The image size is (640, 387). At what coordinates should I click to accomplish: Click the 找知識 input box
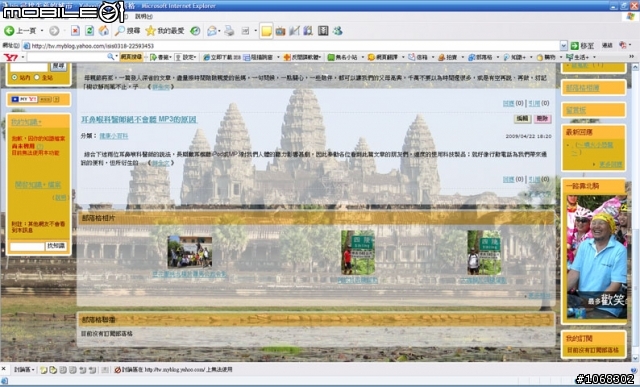pyautogui.click(x=27, y=246)
